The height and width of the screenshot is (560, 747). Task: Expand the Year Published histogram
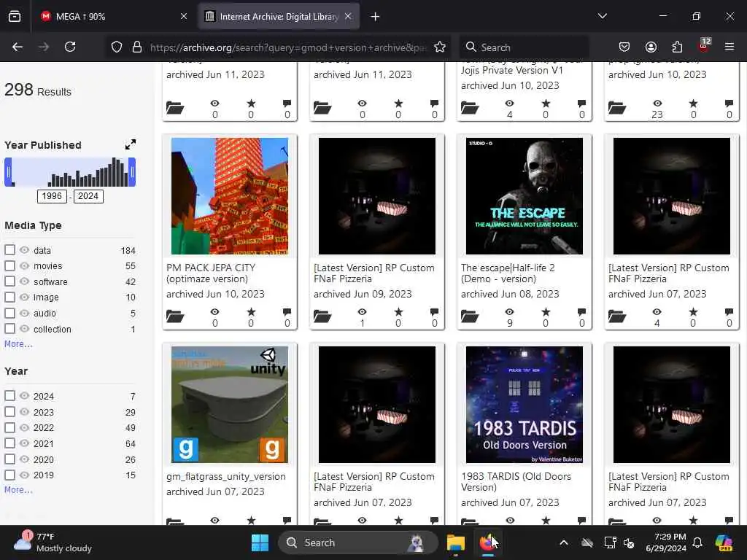pos(130,144)
